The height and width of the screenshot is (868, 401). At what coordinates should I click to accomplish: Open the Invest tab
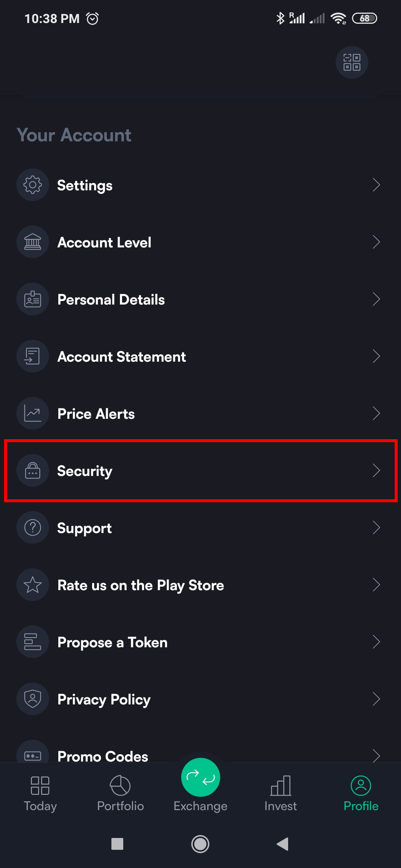click(x=281, y=793)
